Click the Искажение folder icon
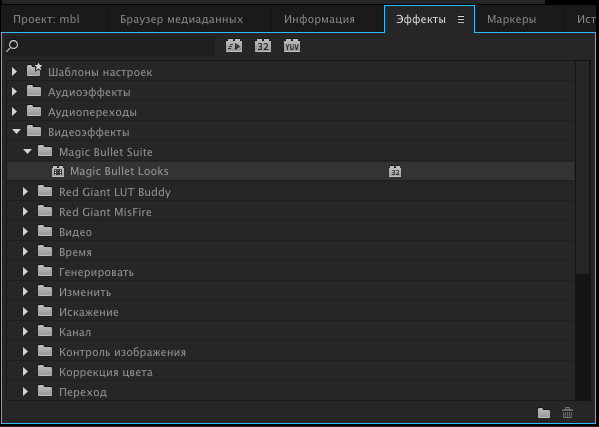Screen dimensions: 599x427 point(45,311)
